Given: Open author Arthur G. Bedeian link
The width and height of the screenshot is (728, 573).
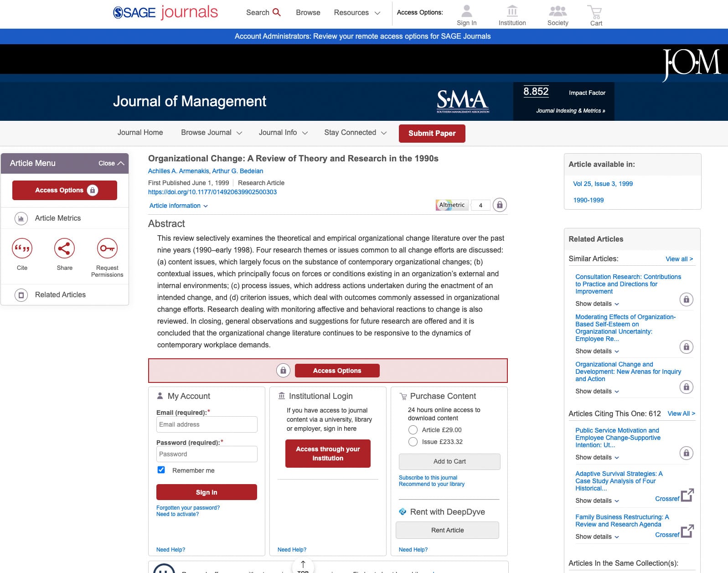Looking at the screenshot, I should 238,171.
